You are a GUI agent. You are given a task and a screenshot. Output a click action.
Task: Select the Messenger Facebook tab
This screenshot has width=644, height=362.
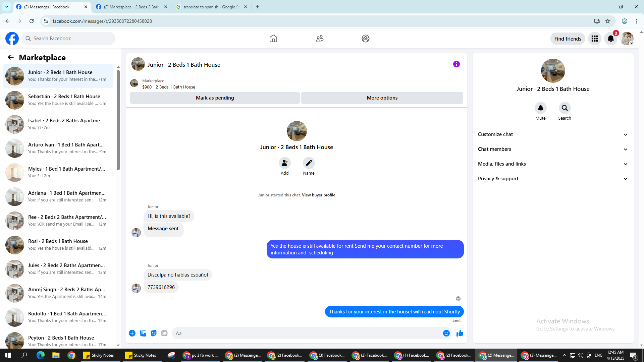(x=52, y=7)
